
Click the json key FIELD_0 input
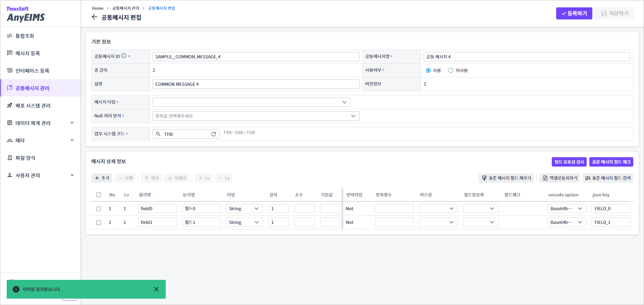[x=611, y=208]
